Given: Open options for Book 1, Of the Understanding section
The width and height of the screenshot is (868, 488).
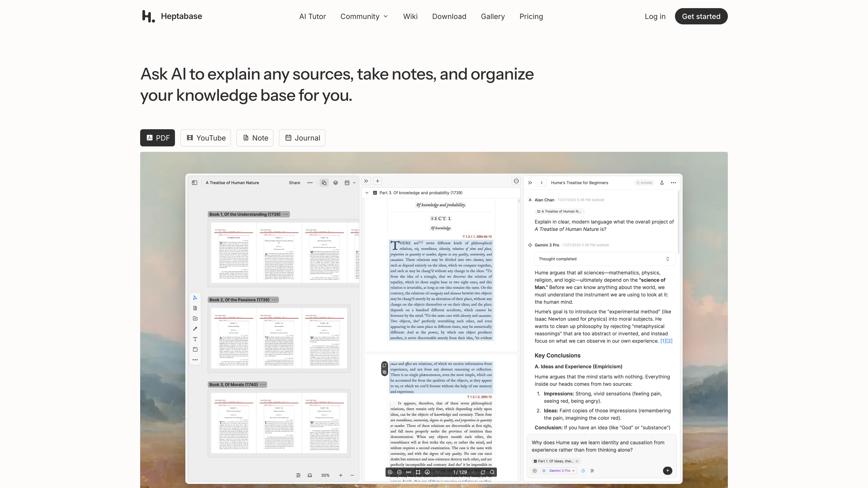Looking at the screenshot, I should [286, 214].
